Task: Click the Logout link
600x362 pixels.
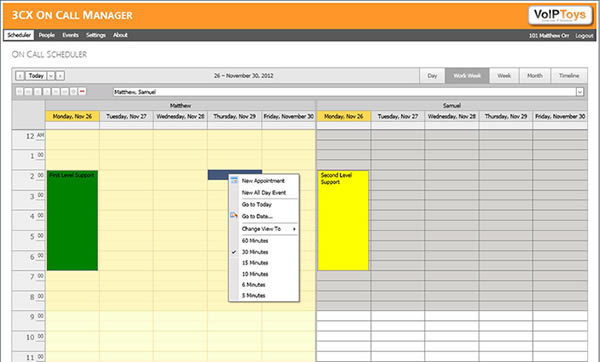Action: [584, 36]
